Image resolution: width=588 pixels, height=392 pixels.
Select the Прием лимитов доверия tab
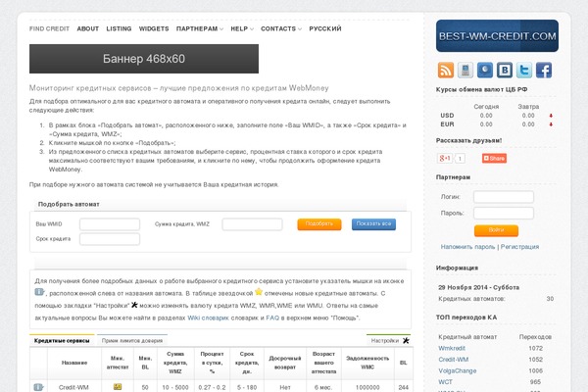click(x=132, y=341)
